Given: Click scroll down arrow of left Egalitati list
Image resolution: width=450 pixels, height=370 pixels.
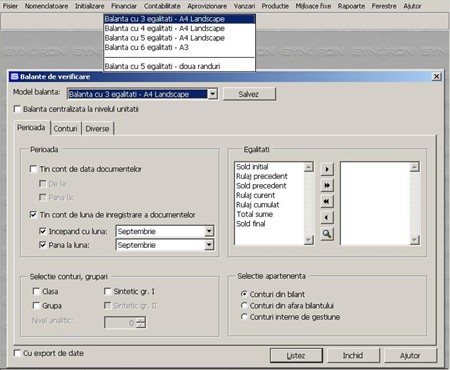Looking at the screenshot, I should click(x=309, y=239).
